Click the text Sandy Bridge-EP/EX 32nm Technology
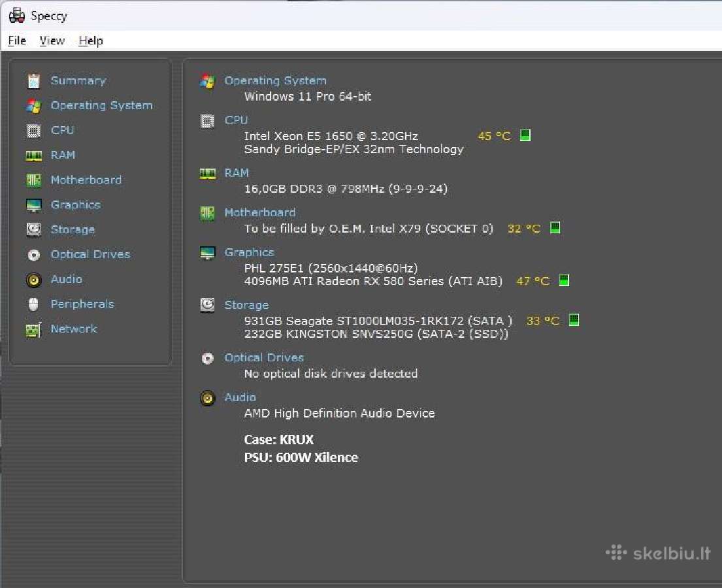 (353, 149)
